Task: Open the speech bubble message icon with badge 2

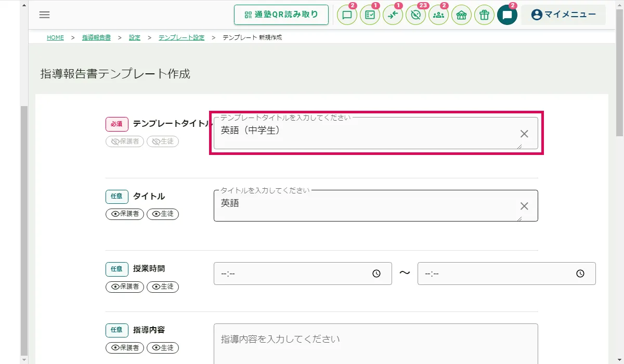Action: click(x=347, y=15)
